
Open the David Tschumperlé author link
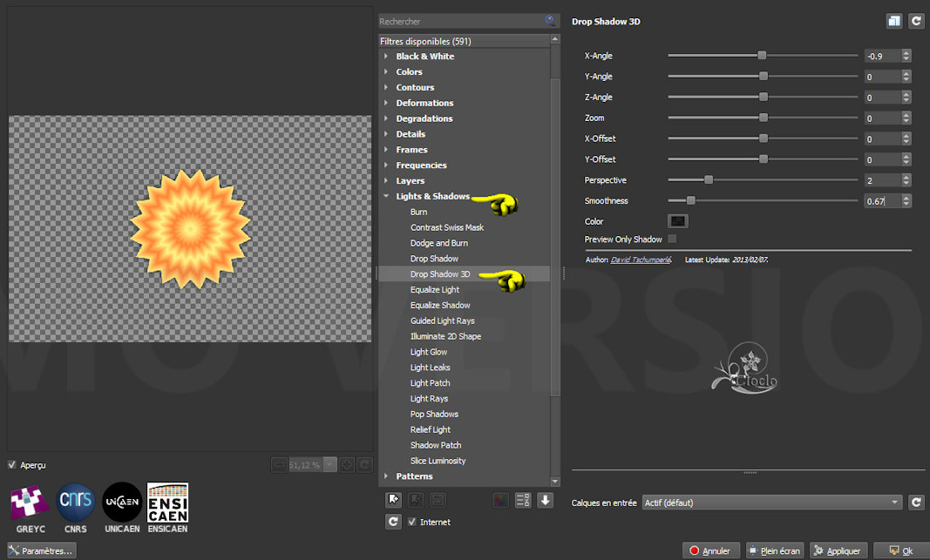point(641,260)
